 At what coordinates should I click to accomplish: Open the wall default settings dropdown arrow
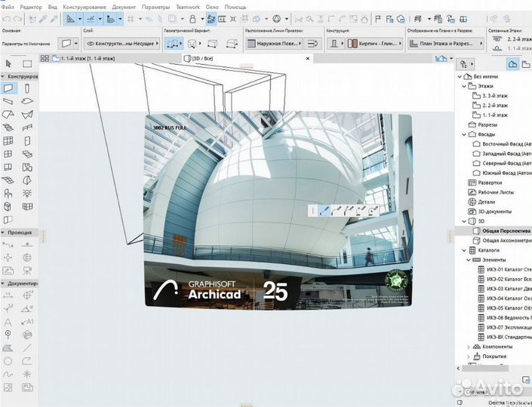pyautogui.click(x=76, y=44)
